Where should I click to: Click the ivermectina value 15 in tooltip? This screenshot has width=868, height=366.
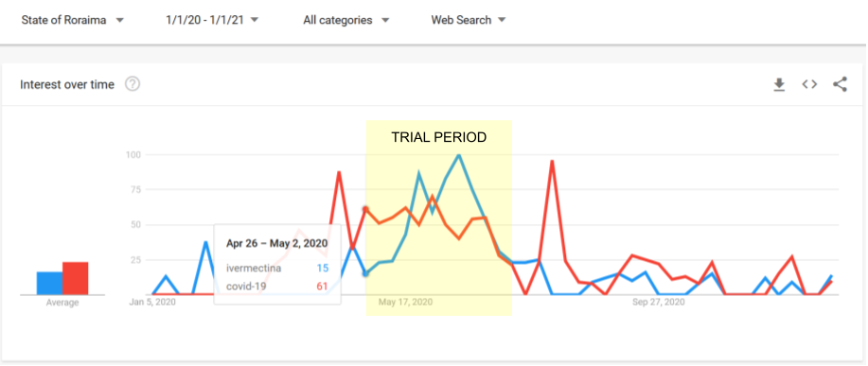(x=323, y=269)
